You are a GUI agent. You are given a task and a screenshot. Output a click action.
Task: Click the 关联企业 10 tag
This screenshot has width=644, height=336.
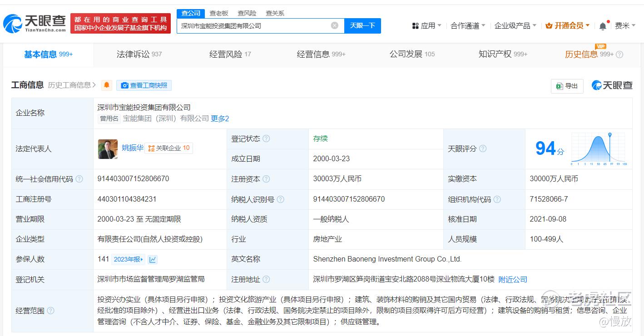(169, 148)
